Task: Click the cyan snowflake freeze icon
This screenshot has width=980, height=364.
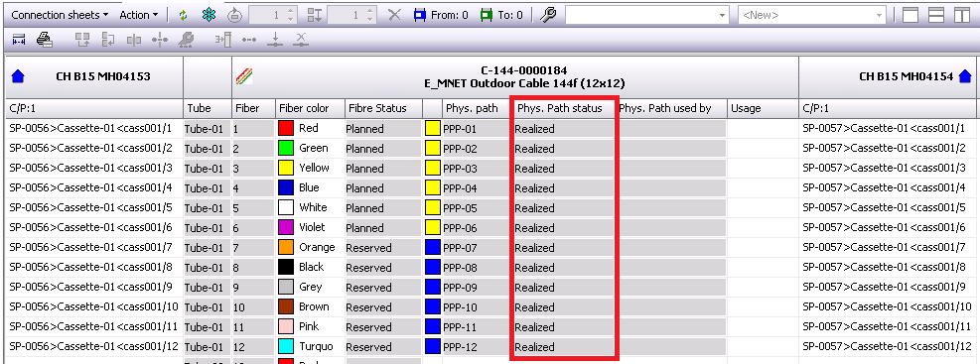Action: click(209, 15)
